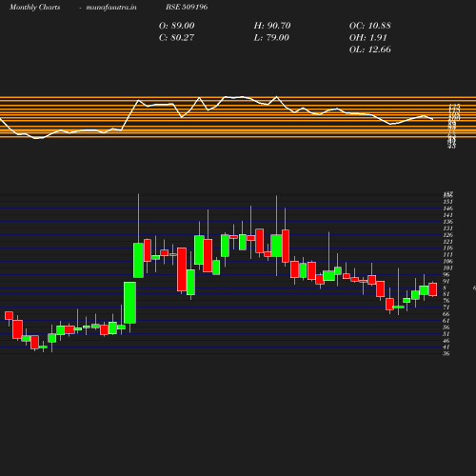
Task: Select the 36 price axis label
Action: point(446,353)
